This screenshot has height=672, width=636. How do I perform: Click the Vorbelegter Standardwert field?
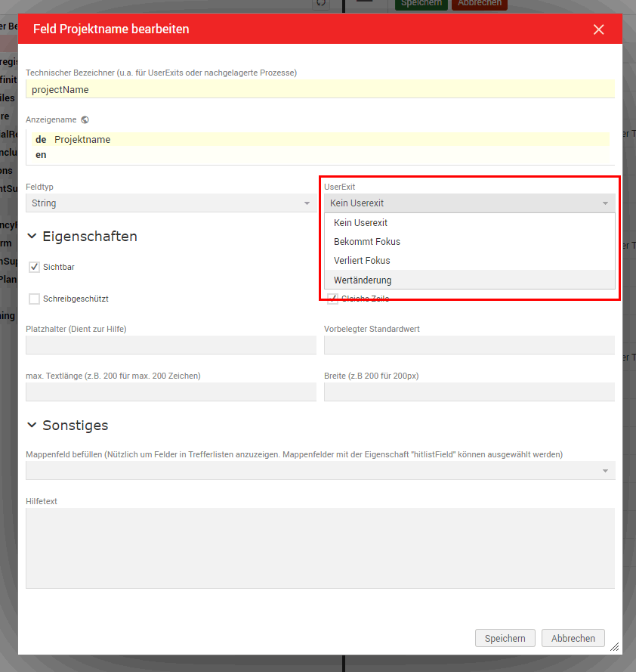(469, 345)
